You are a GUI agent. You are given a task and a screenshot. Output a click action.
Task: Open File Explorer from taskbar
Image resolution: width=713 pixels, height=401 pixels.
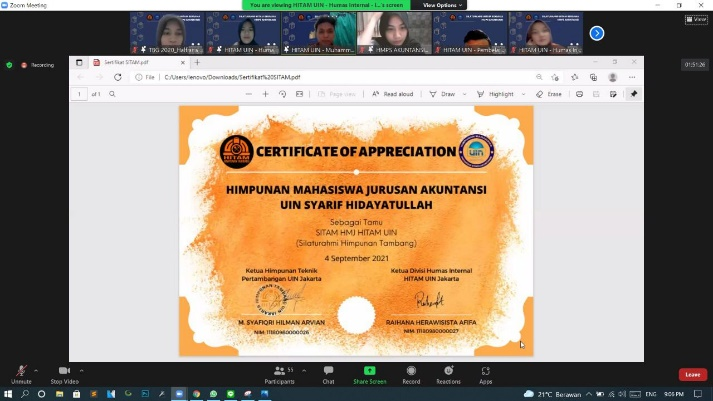coord(60,394)
